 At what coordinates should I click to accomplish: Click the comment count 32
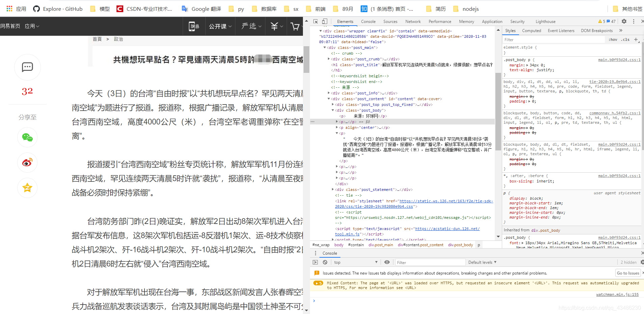[27, 91]
